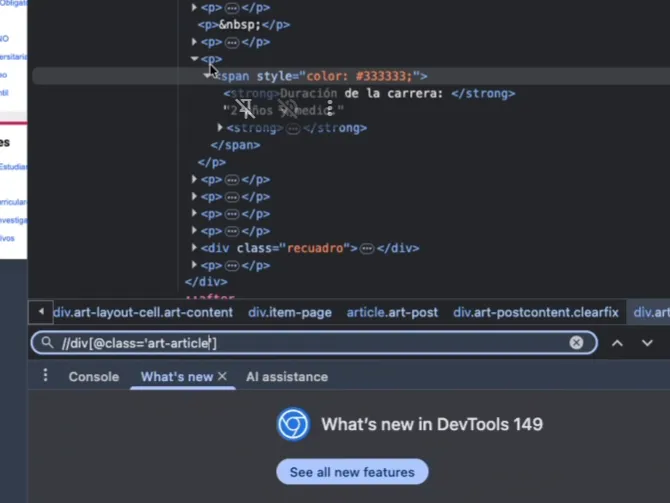Select div.art-layout-cell.art-content breadcrumb
This screenshot has height=503, width=670.
pos(143,312)
